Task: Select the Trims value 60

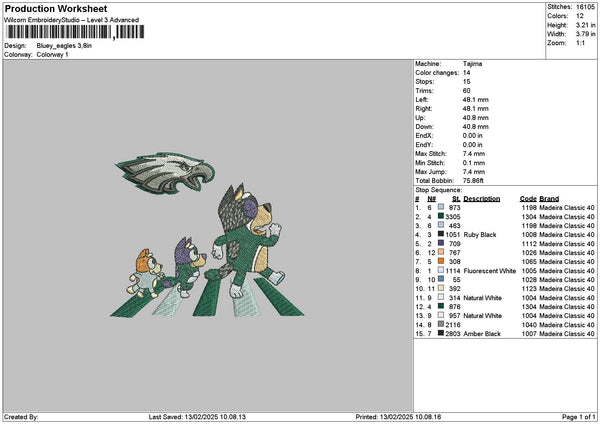Action: (x=466, y=91)
